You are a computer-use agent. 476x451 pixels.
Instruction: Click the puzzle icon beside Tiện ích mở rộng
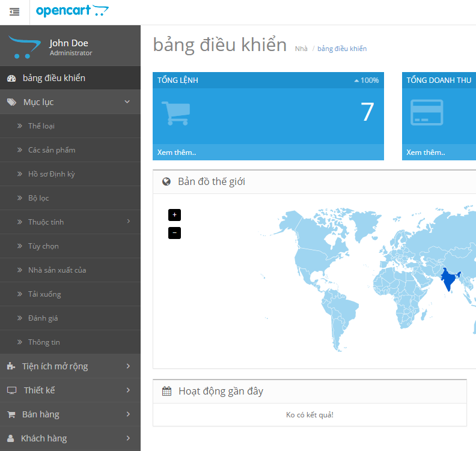(x=11, y=366)
